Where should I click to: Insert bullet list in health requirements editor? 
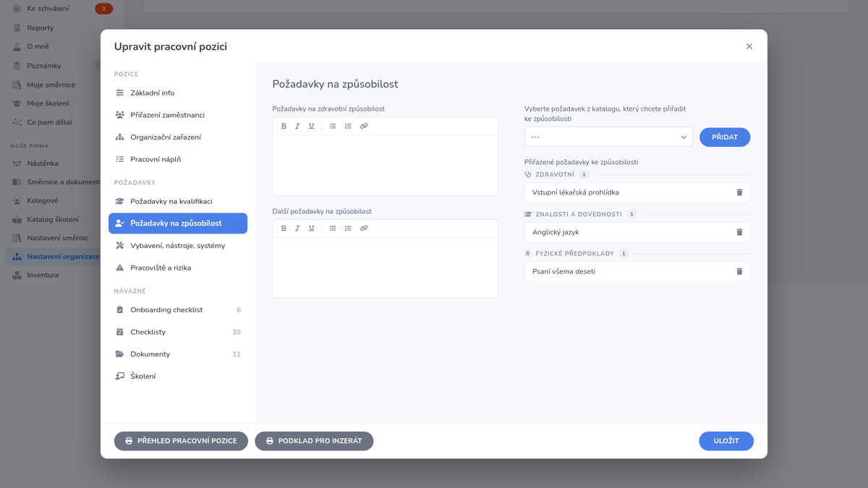(x=333, y=127)
